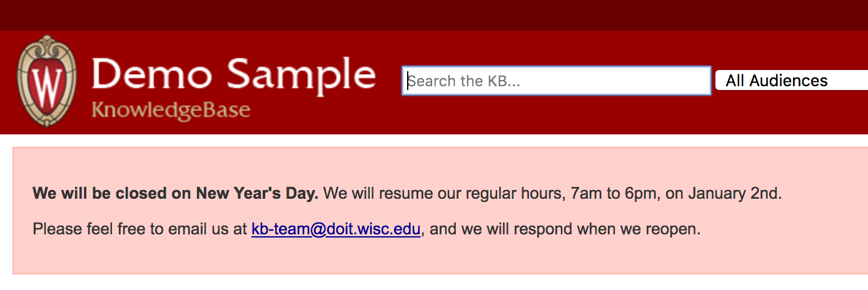Click the respond when we reopen text
The image size is (868, 290).
[629, 229]
